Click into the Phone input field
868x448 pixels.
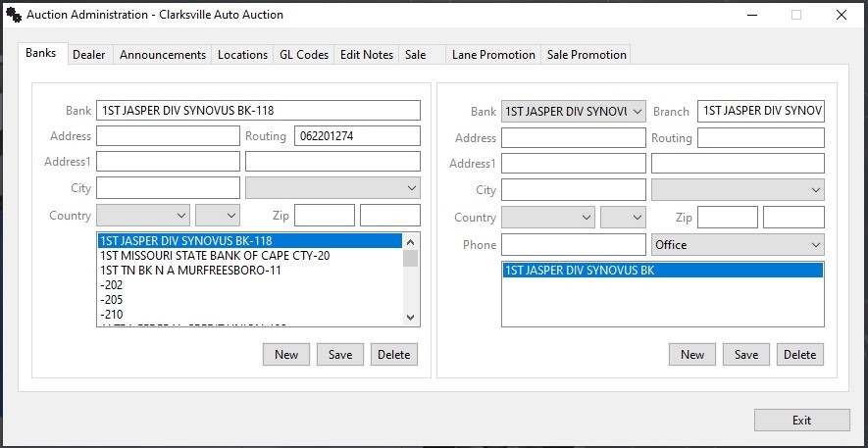click(573, 244)
